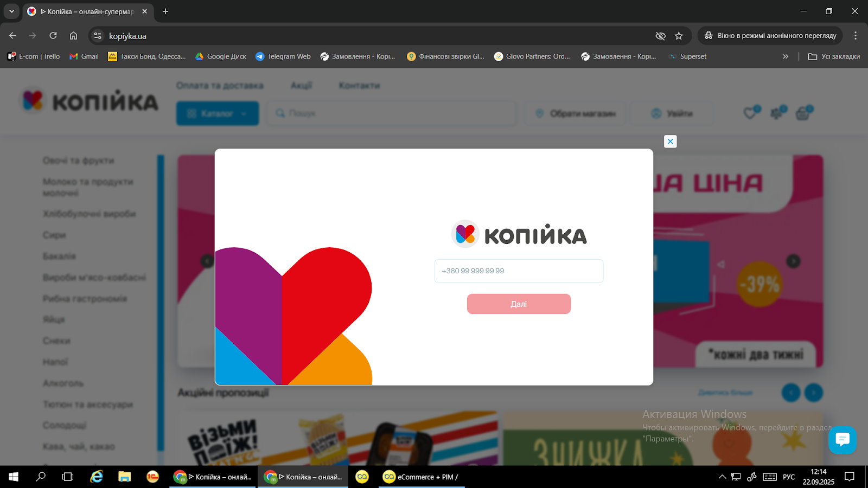
Task: Open the tab search dropdown arrow
Action: tap(11, 11)
